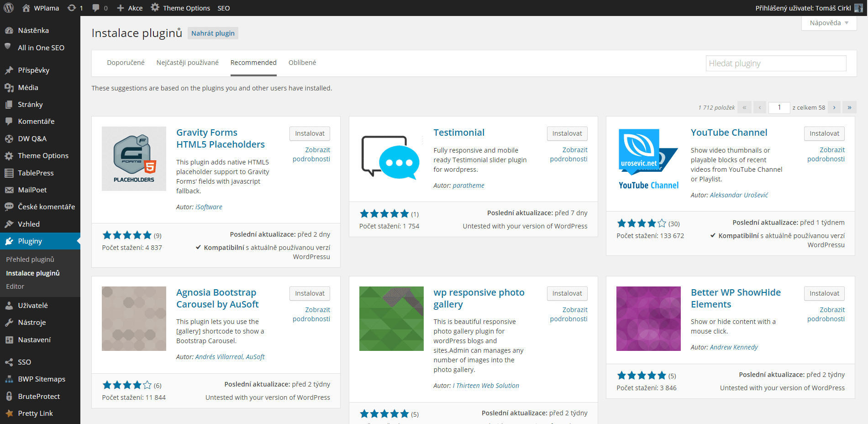The width and height of the screenshot is (868, 424).
Task: Install the Testimonial plugin
Action: pos(567,133)
